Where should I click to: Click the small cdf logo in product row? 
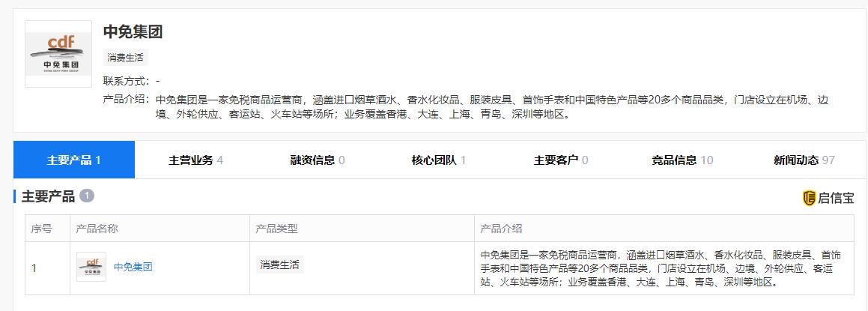pyautogui.click(x=91, y=267)
